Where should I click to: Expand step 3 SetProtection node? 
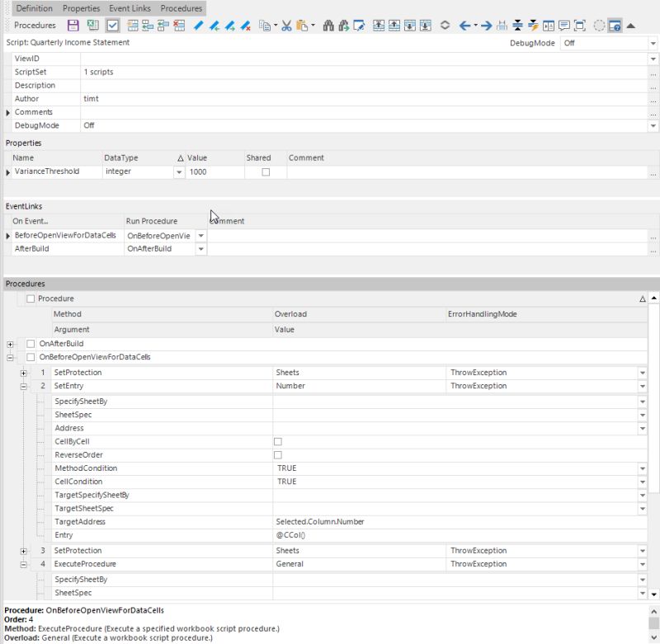click(24, 551)
